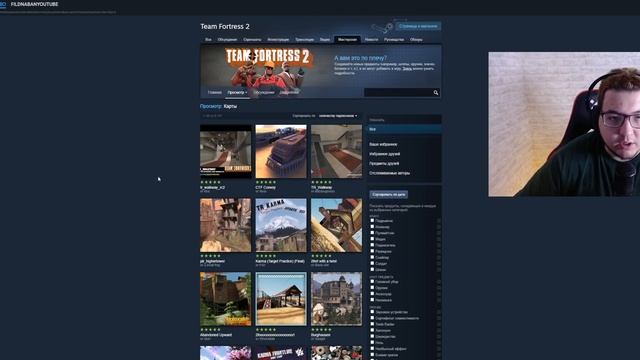The image size is (640, 360).
Task: Open the TR_Walkway map thumbnail
Action: pyautogui.click(x=336, y=151)
